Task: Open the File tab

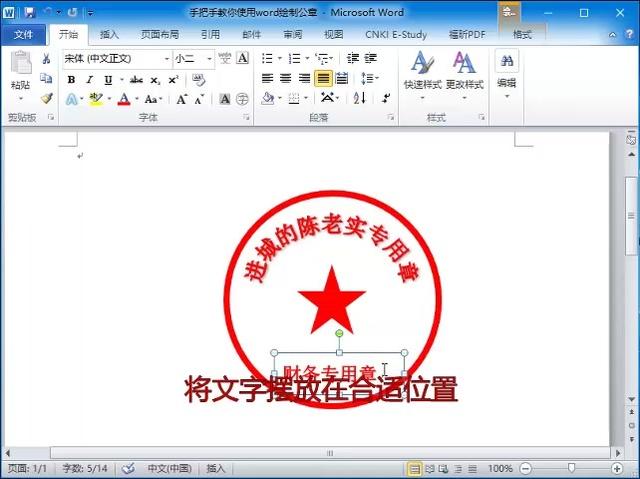Action: pyautogui.click(x=23, y=35)
